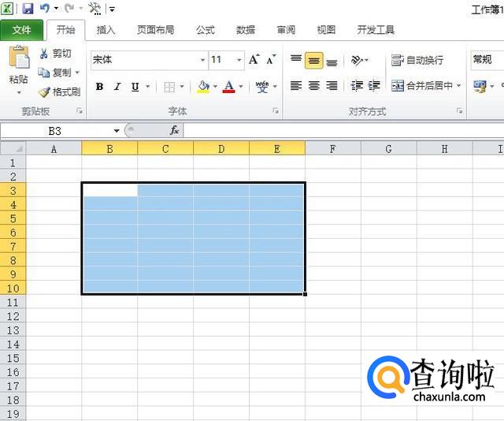Click the accounting number format icon
The height and width of the screenshot is (421, 504).
pos(480,87)
